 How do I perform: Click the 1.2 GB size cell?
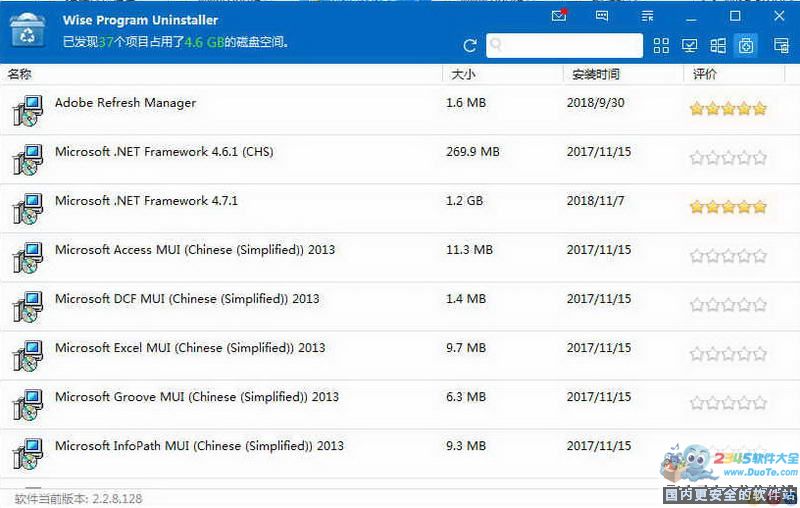[x=464, y=200]
